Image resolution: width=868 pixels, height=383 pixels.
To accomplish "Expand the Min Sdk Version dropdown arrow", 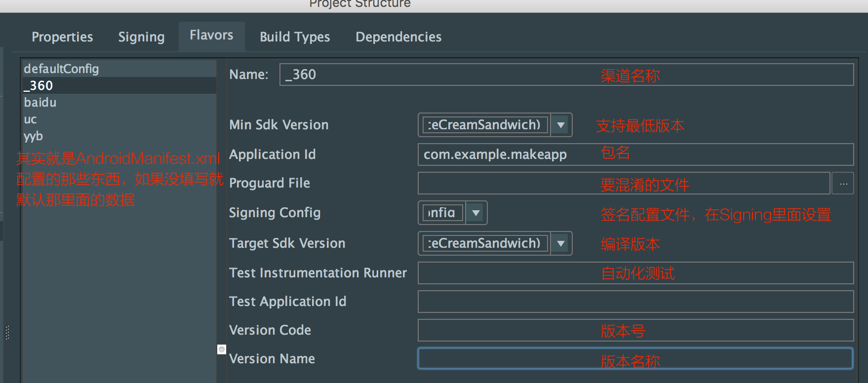I will [x=560, y=125].
